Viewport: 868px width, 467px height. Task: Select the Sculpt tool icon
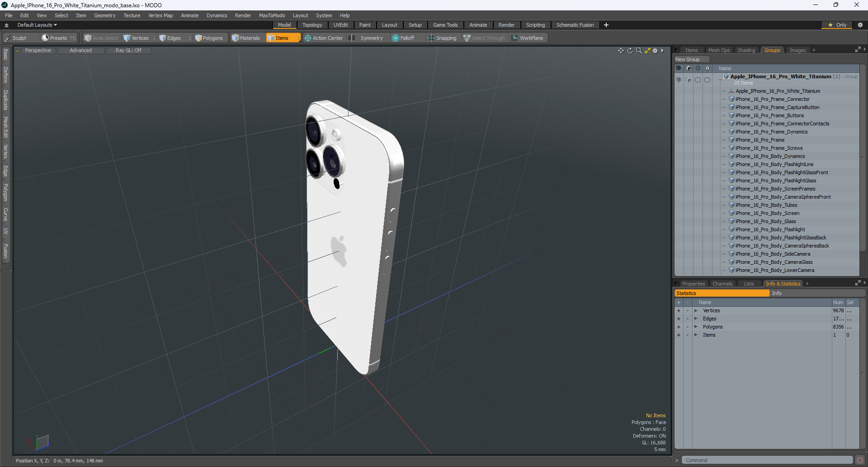[x=7, y=38]
